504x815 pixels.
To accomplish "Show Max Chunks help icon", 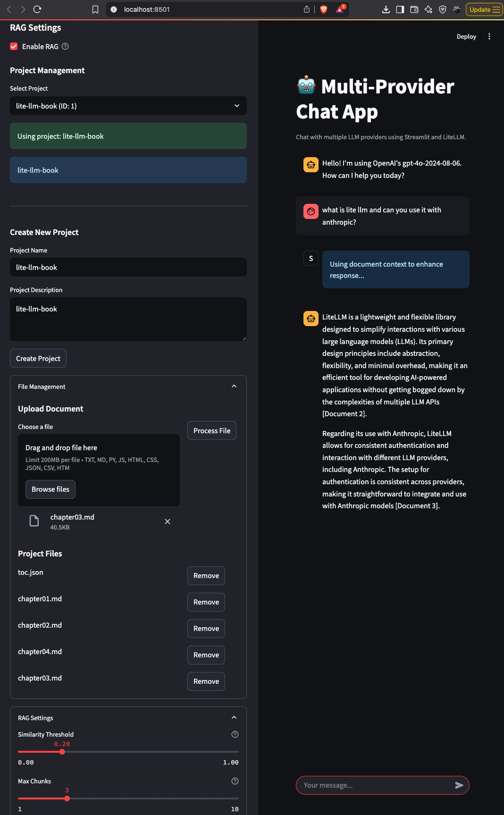I will tap(235, 781).
